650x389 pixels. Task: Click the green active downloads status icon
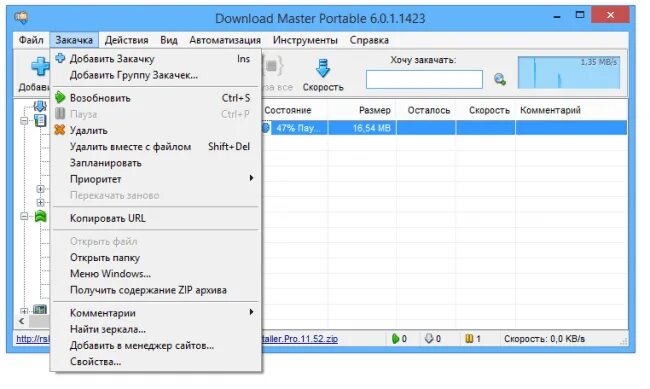coord(395,339)
